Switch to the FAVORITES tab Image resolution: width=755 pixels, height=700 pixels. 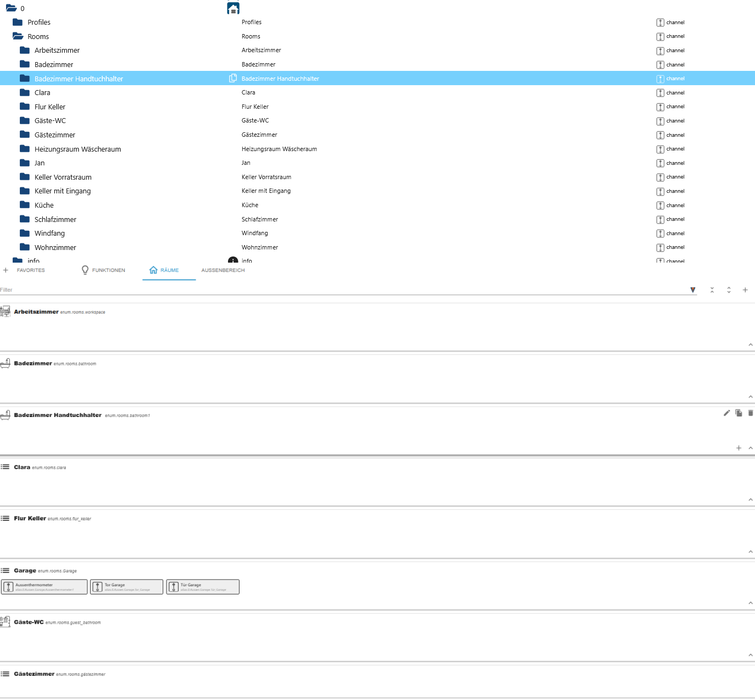click(x=31, y=270)
